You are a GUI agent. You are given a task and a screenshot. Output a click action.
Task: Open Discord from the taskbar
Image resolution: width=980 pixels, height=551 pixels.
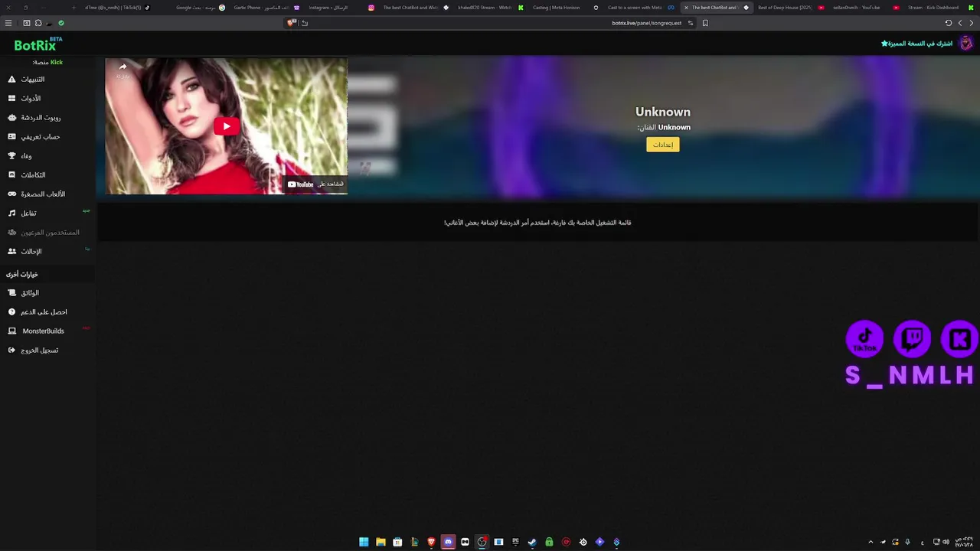tap(448, 543)
